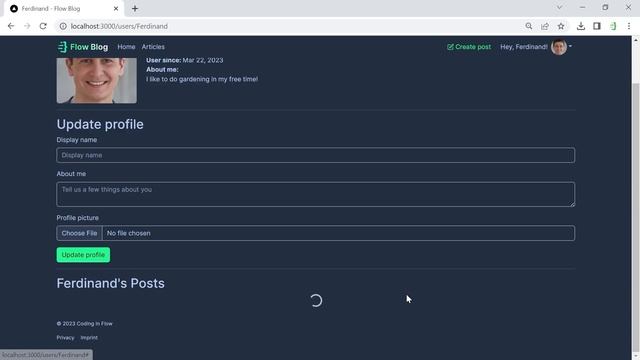640x360 pixels.
Task: Click the Display name input field
Action: pos(316,155)
